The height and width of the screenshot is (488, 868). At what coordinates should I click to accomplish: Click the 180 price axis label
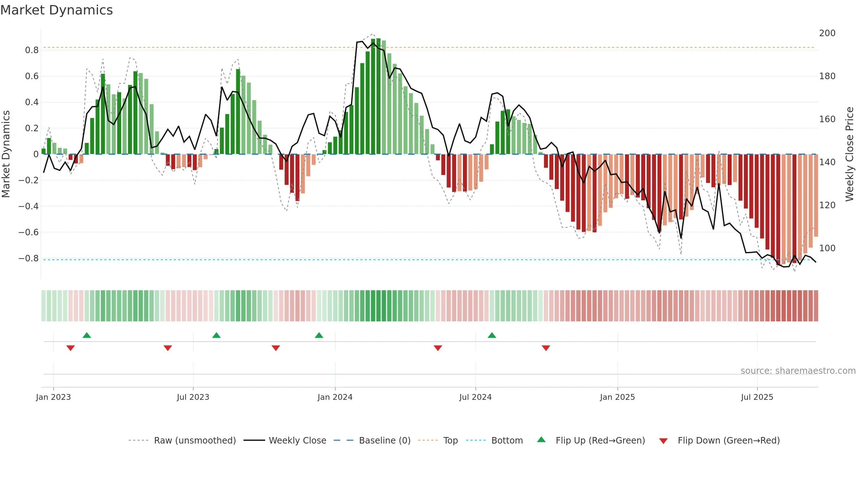[x=827, y=76]
